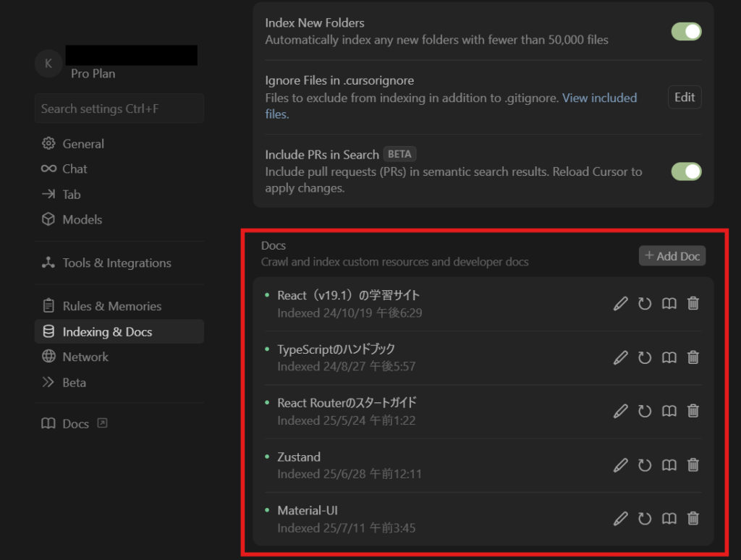Re-index the React (v19.1) doc
Image resolution: width=741 pixels, height=560 pixels.
pyautogui.click(x=645, y=303)
